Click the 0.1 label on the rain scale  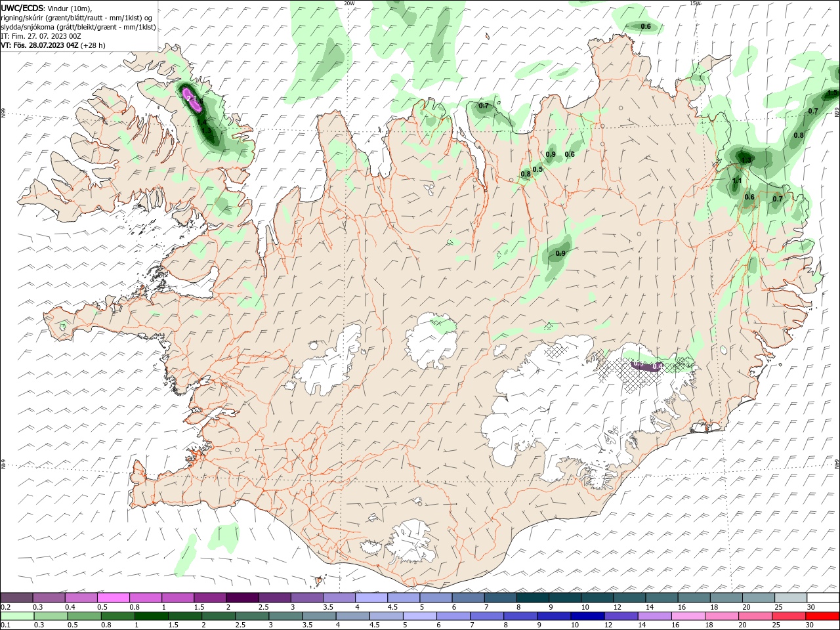click(x=5, y=625)
